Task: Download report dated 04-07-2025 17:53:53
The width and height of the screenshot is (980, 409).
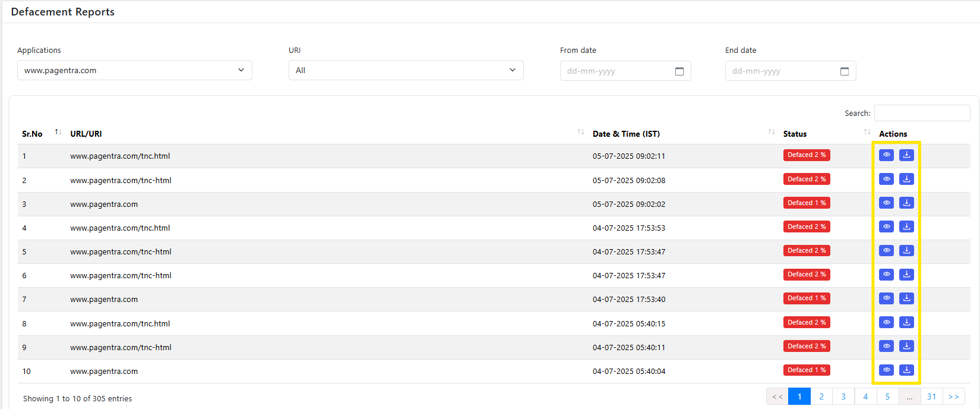Action: click(x=906, y=226)
